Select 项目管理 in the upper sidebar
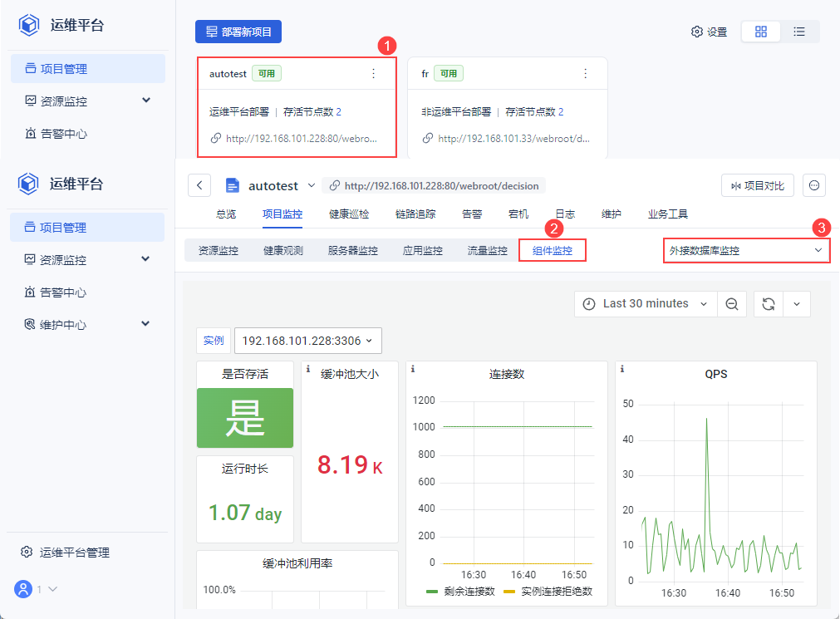Viewport: 840px width, 619px height. (88, 69)
